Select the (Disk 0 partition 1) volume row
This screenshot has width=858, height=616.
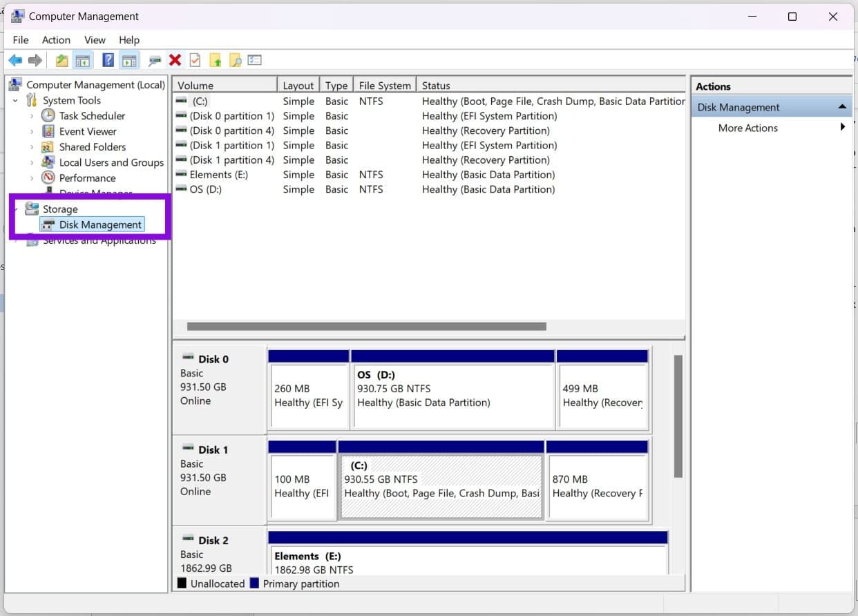(429, 116)
